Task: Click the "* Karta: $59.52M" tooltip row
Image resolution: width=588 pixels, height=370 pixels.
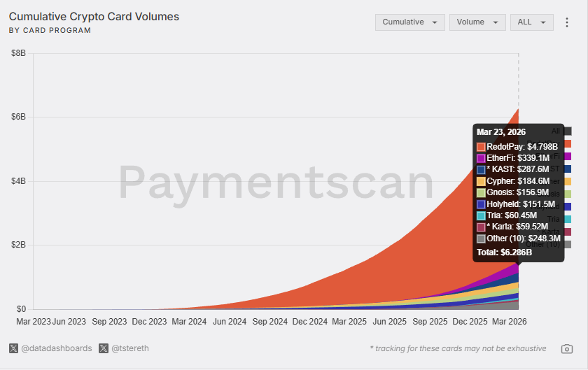Action: point(512,227)
